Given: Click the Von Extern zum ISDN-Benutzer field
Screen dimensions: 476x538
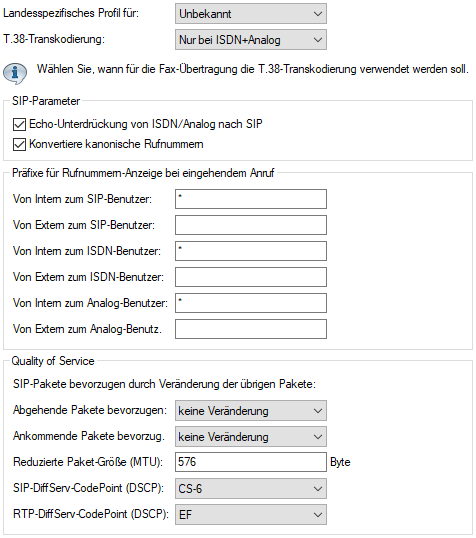Looking at the screenshot, I should 251,277.
